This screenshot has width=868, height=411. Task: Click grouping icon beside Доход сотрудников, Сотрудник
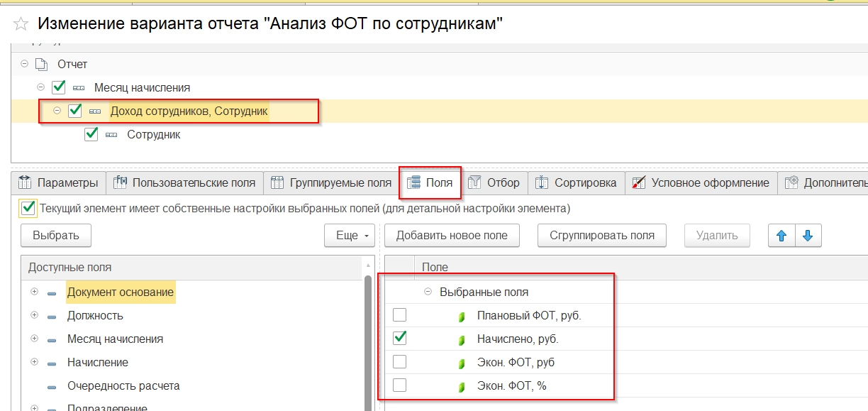pos(94,111)
